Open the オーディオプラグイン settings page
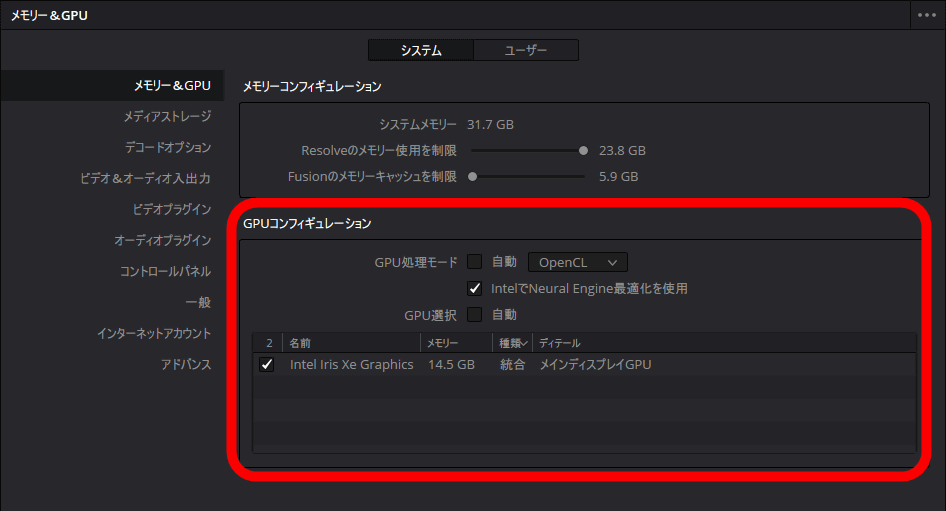Viewport: 946px width, 511px height. pyautogui.click(x=162, y=240)
